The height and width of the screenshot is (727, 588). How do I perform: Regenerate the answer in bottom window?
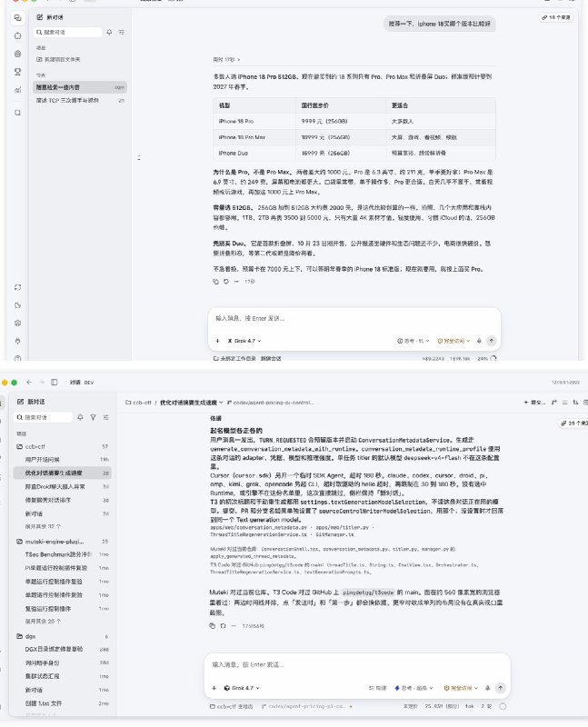coord(223,626)
